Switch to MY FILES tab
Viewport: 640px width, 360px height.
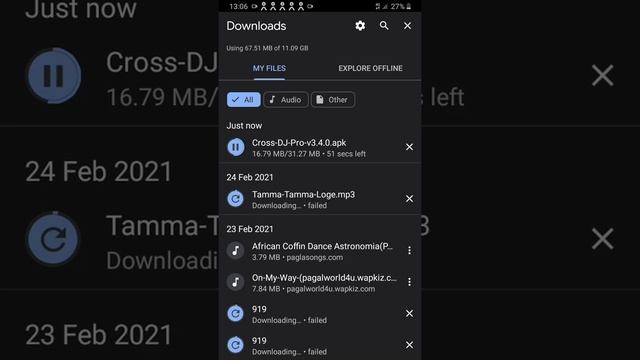pos(269,68)
